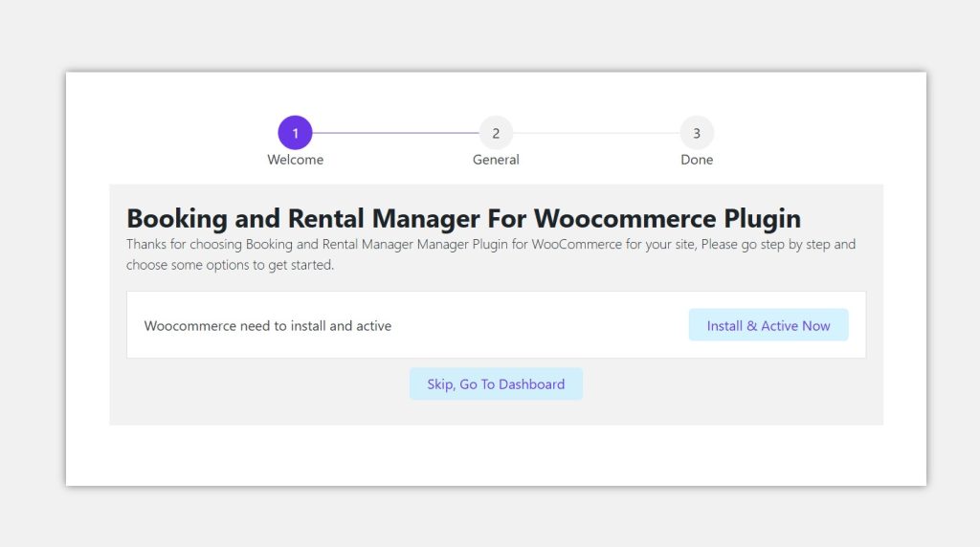Viewport: 980px width, 547px height.
Task: Click the Booking and Rental Manager heading
Action: (463, 218)
